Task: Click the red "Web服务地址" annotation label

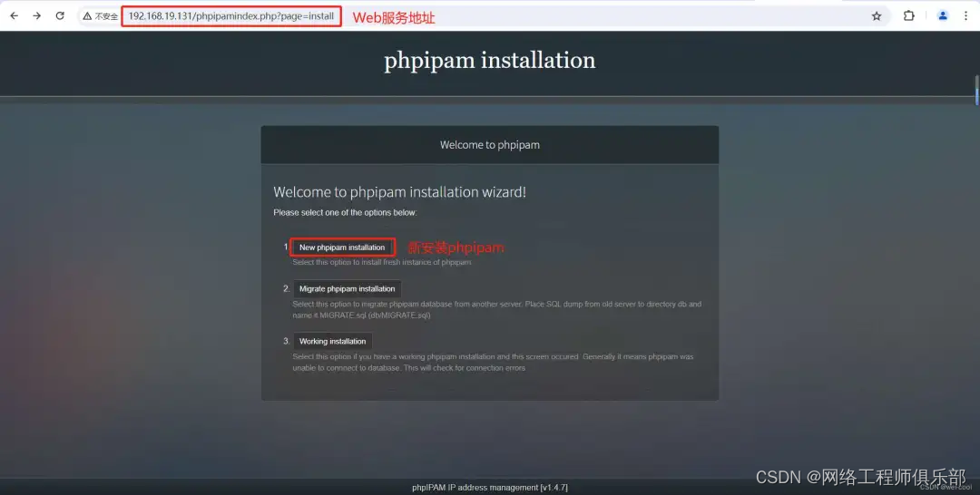Action: click(x=394, y=17)
